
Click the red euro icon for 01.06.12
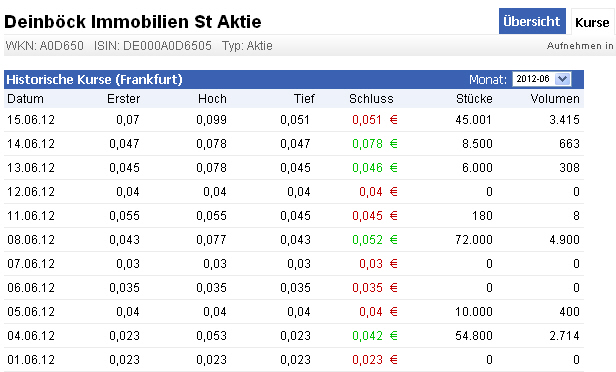pos(394,360)
